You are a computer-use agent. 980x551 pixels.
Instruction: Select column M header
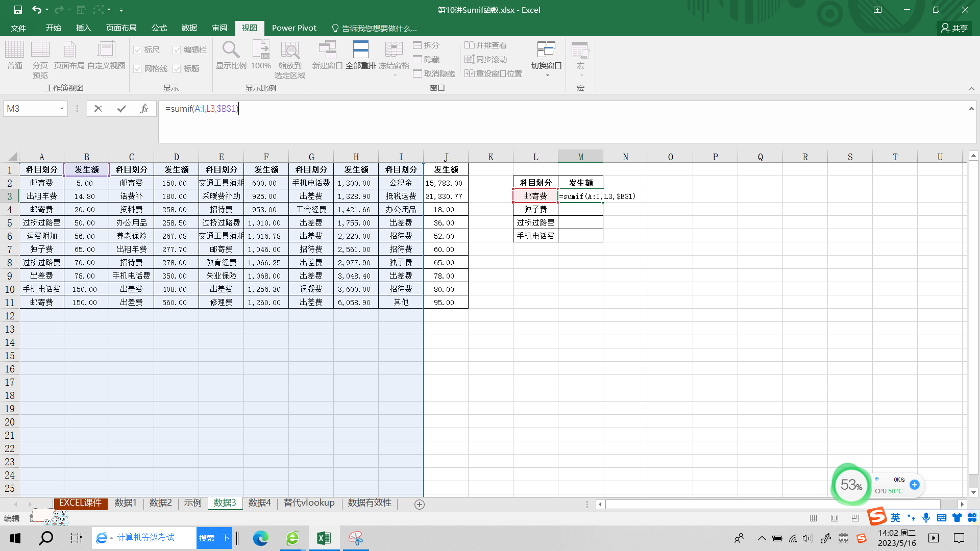tap(580, 157)
